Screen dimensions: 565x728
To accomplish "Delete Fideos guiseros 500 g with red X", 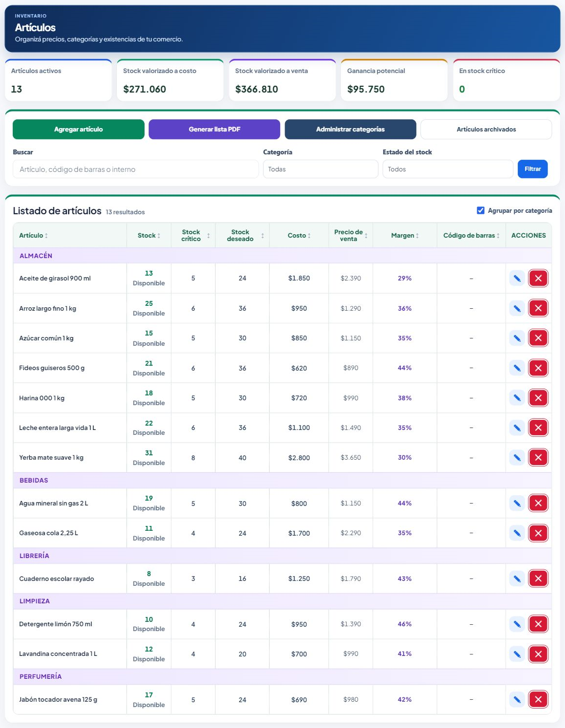I will coord(538,368).
